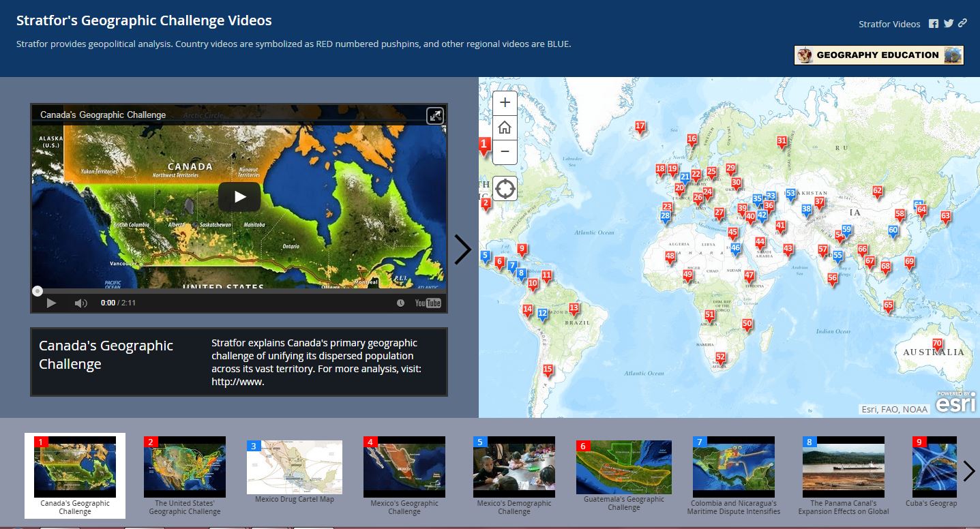Select Guatemala's Geographic Challenge thumbnail
This screenshot has width=980, height=529.
[x=623, y=468]
